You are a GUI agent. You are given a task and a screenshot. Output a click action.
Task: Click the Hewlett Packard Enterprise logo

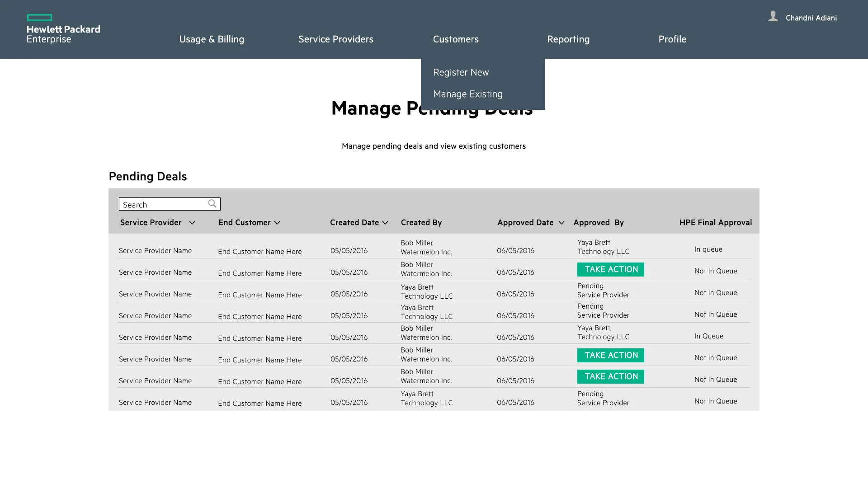[x=63, y=29]
